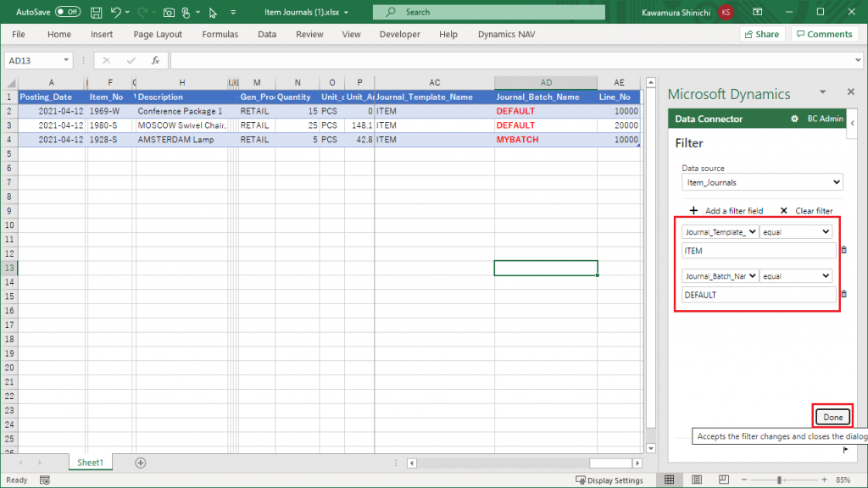Click the Save icon in title bar
868x488 pixels.
96,12
